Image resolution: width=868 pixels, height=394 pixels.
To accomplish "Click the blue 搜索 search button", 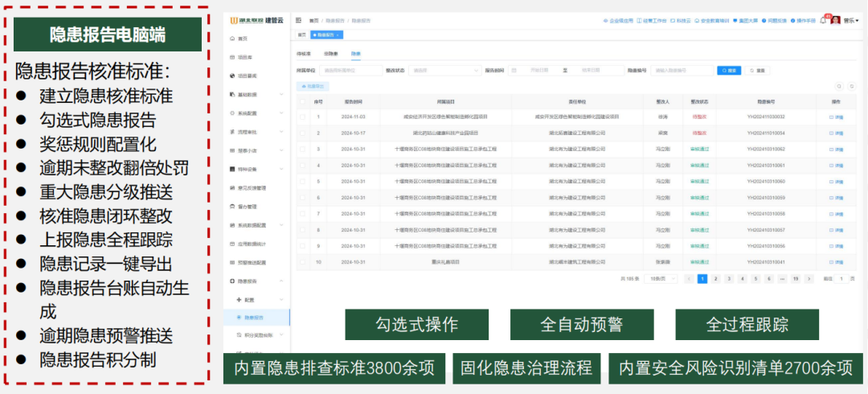I will (728, 71).
